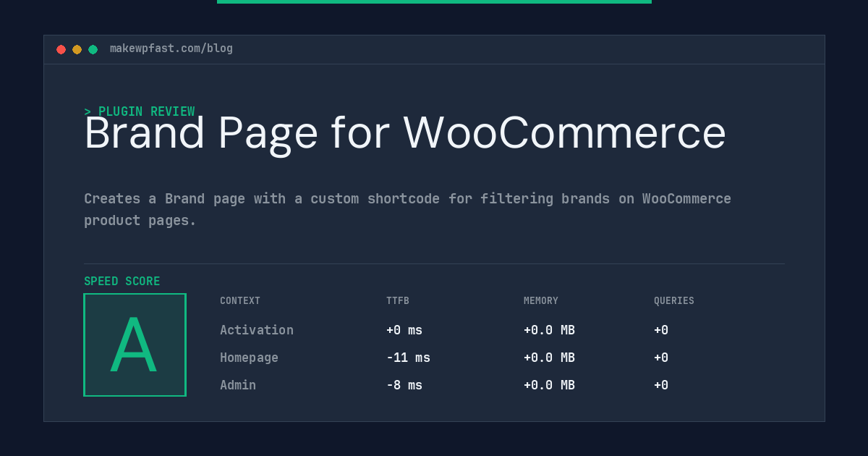The width and height of the screenshot is (868, 456).
Task: Click the Admin queries value +0
Action: click(661, 385)
